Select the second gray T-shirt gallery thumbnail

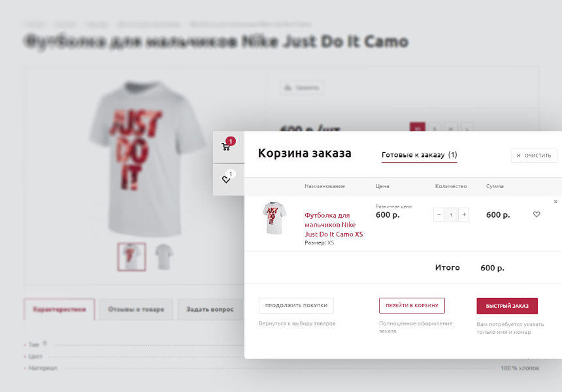pos(163,256)
